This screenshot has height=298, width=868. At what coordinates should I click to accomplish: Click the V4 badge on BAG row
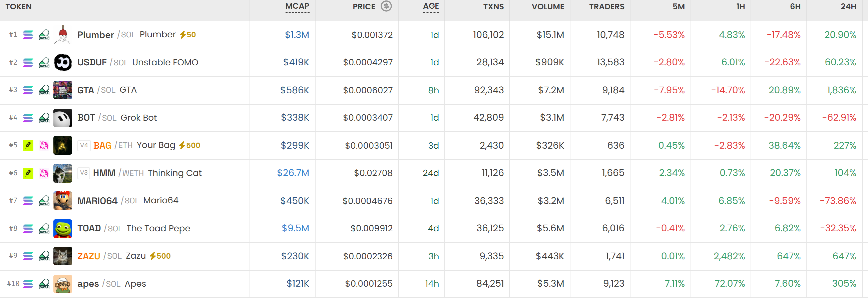tap(84, 145)
